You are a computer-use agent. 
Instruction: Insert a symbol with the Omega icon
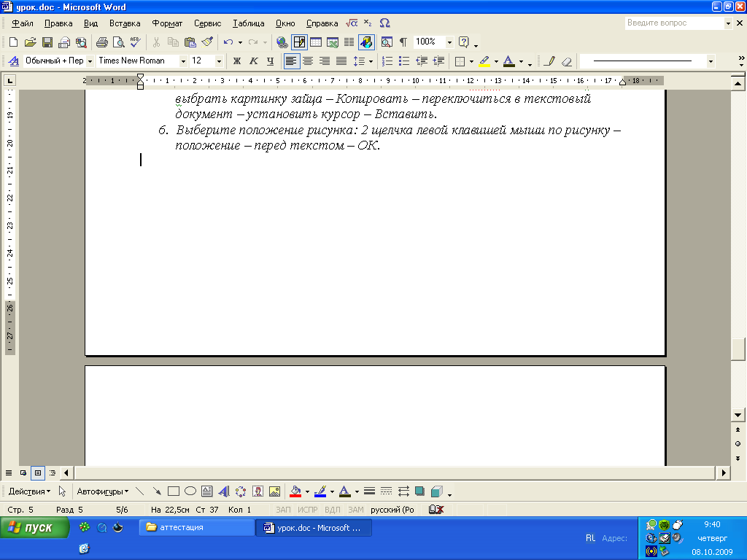point(385,23)
